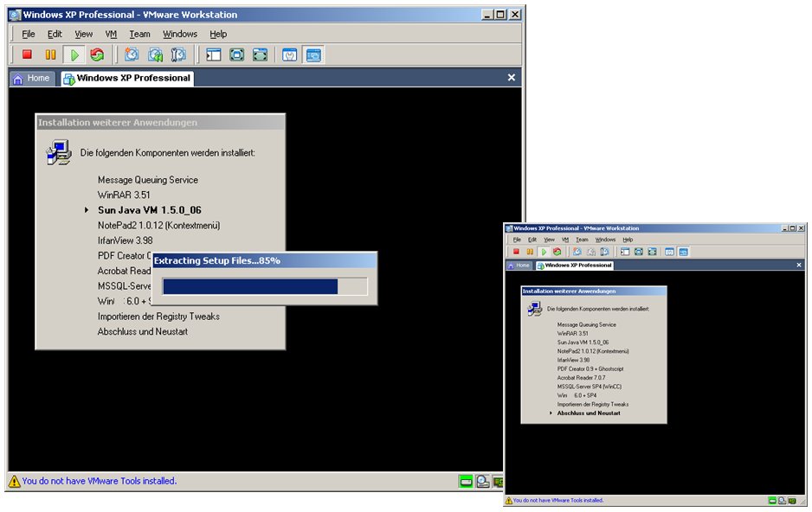Click 'PDF Creator 0.9 + Ghostscript' in small window

point(590,369)
